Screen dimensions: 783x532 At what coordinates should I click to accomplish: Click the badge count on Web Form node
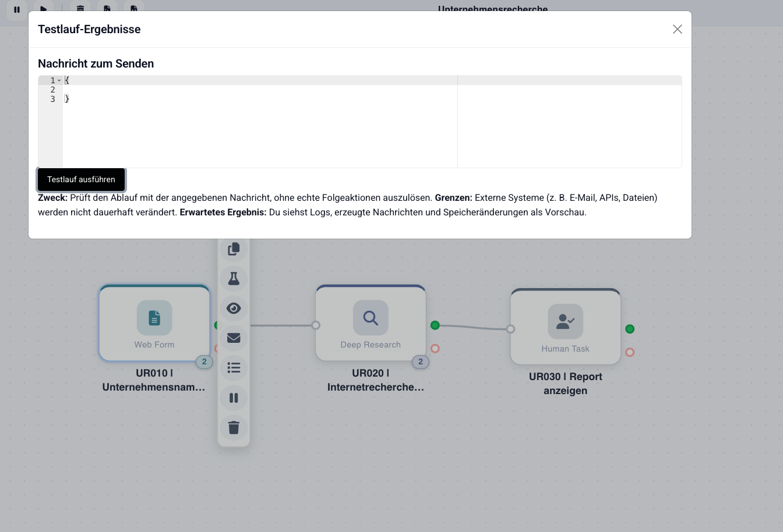point(204,361)
